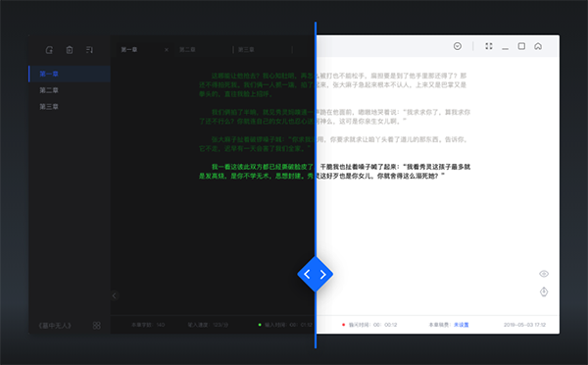Click the red idle time indicator dot
588x365 pixels.
[x=343, y=325]
